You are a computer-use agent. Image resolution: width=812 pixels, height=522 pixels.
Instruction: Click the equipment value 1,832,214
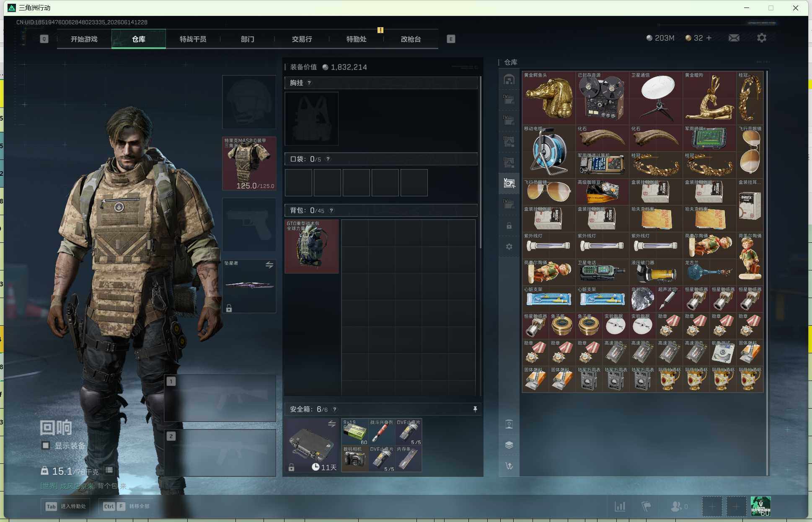click(349, 67)
